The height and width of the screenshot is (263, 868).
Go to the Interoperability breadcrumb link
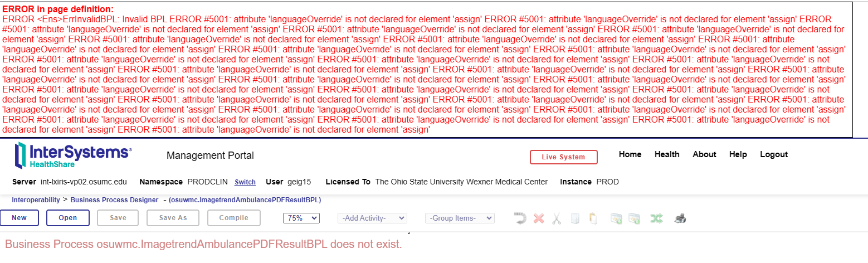click(36, 200)
